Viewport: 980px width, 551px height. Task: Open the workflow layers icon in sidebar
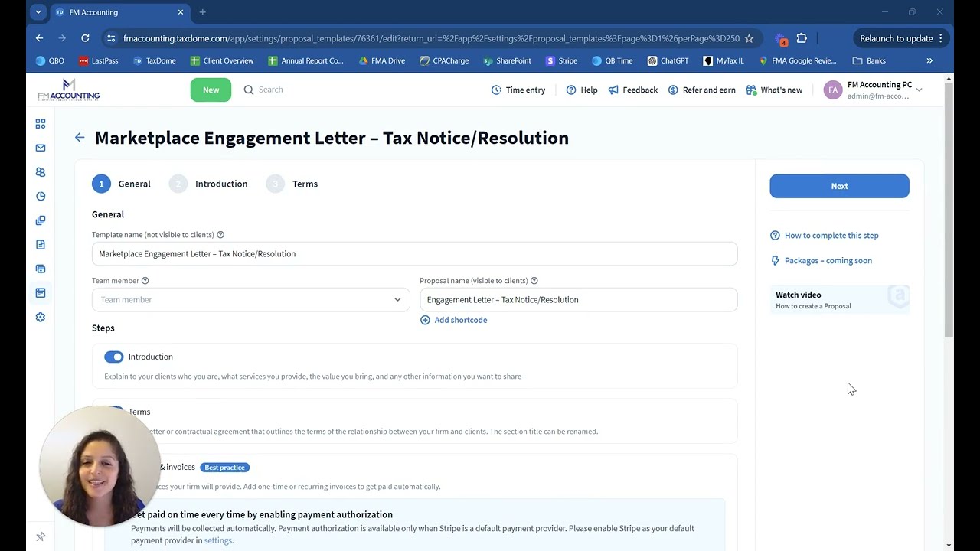[x=41, y=269]
